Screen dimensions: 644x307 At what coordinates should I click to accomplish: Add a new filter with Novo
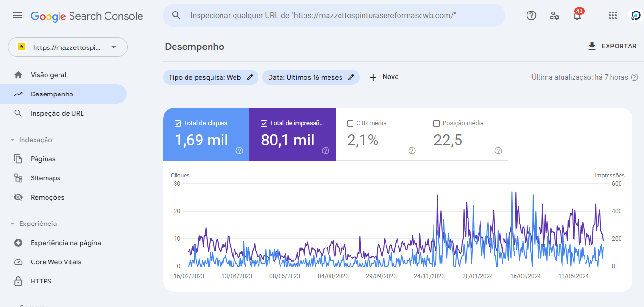click(x=384, y=77)
